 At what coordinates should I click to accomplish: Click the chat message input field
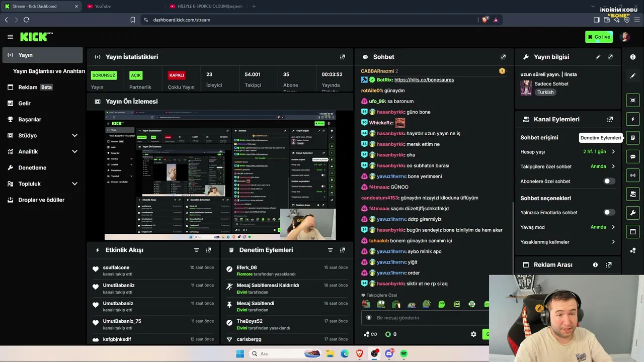425,318
